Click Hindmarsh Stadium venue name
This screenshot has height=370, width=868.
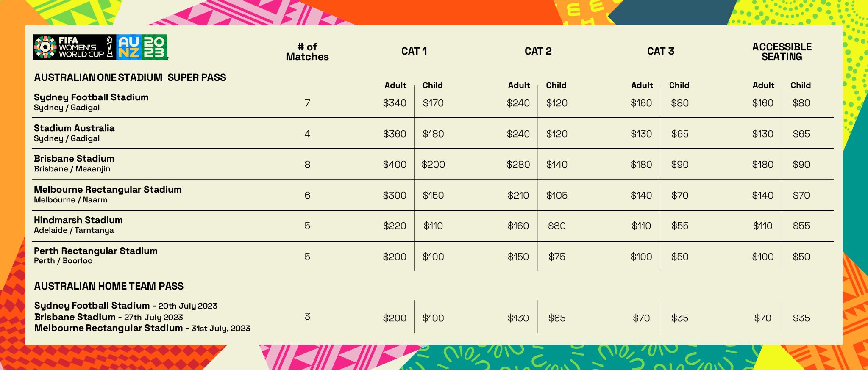point(78,220)
